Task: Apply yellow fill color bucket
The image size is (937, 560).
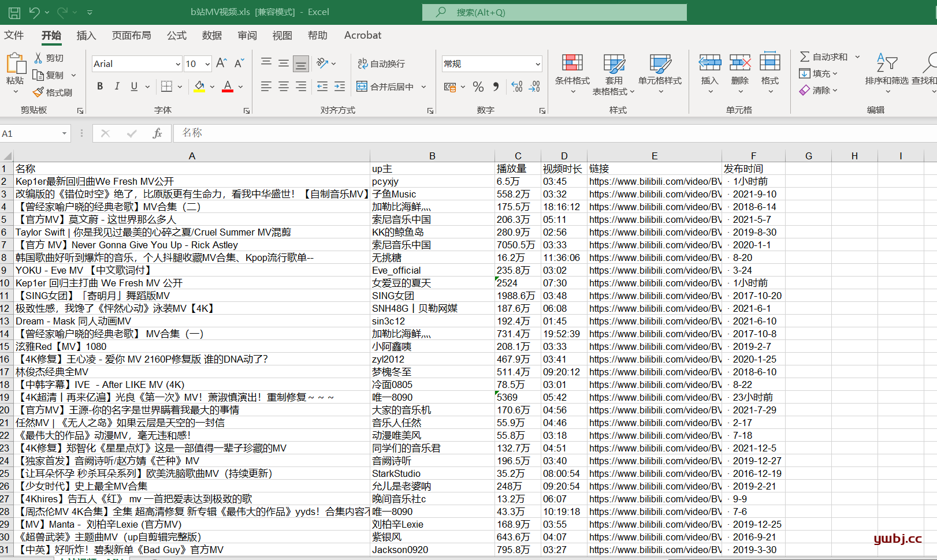Action: (199, 87)
